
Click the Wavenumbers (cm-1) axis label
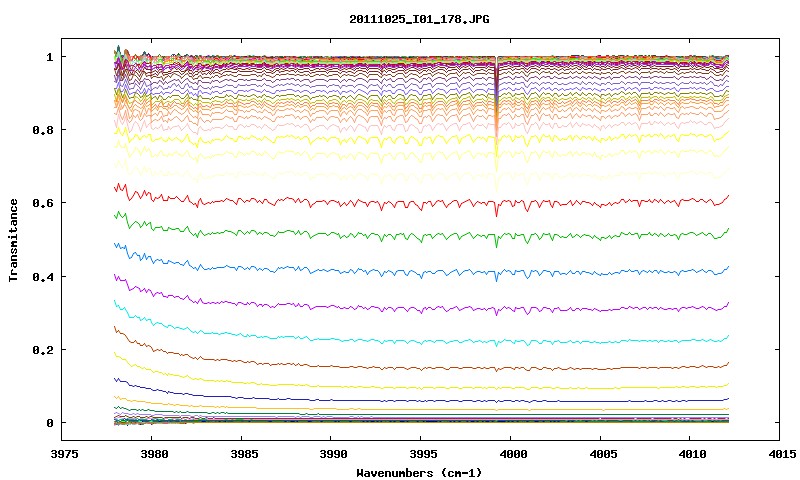click(x=419, y=473)
